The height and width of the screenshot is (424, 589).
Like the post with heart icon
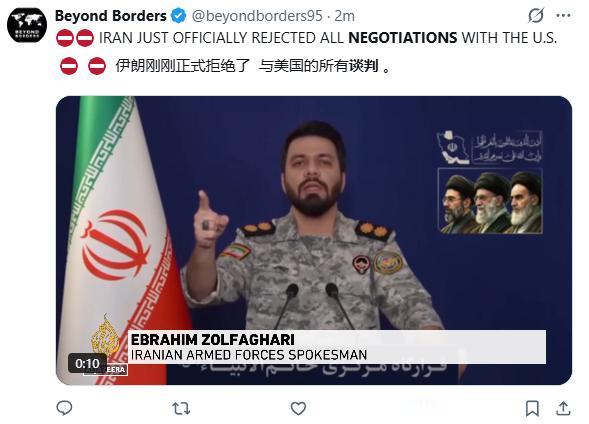pyautogui.click(x=298, y=408)
